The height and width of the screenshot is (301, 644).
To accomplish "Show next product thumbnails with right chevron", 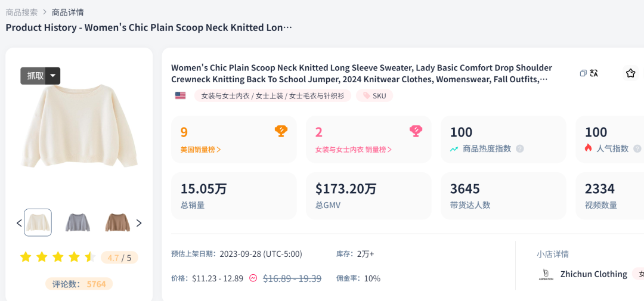I will coord(139,224).
